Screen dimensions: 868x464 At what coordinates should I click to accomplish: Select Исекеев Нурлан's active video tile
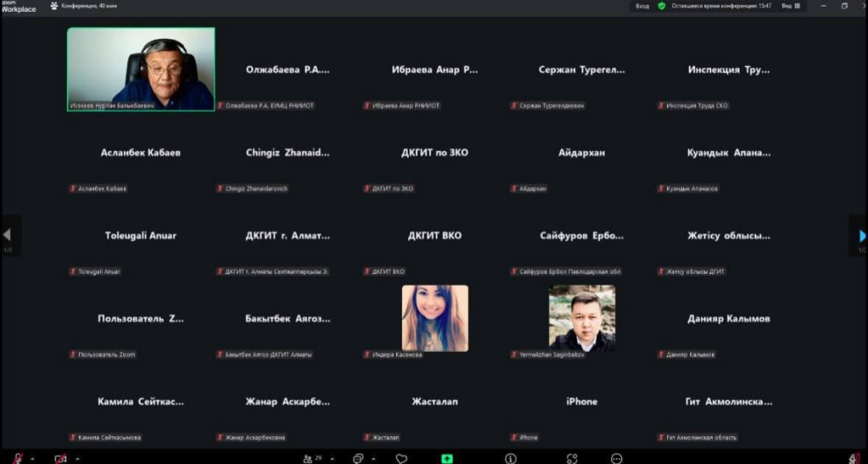(x=141, y=69)
